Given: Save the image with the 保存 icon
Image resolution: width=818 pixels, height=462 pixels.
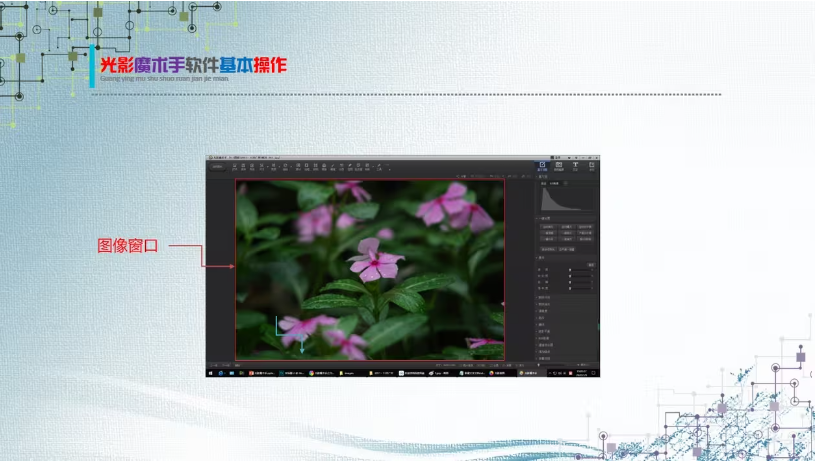Looking at the screenshot, I should 243,167.
